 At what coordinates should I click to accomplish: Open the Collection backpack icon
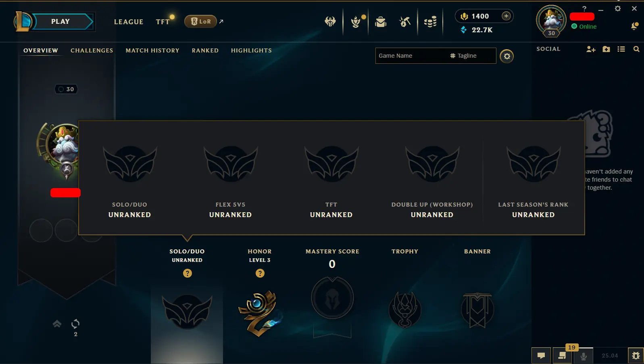pos(380,22)
